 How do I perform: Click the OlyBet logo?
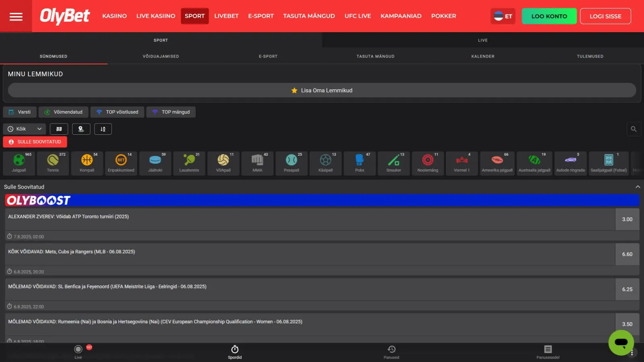65,16
